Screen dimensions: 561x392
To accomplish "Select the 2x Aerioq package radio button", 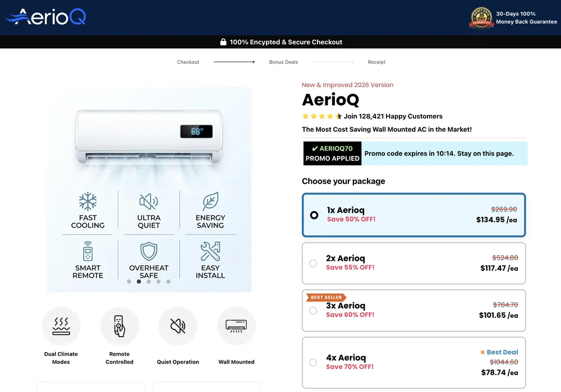I will coord(313,263).
